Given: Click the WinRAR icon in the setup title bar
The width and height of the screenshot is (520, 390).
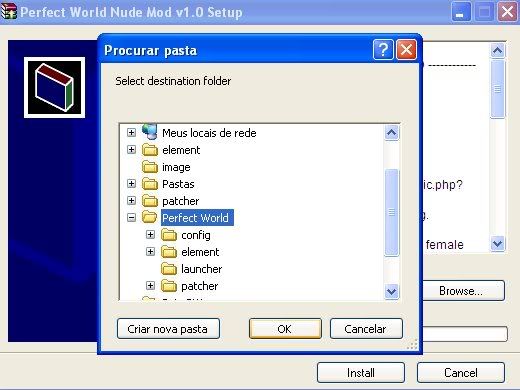Looking at the screenshot, I should [x=9, y=12].
